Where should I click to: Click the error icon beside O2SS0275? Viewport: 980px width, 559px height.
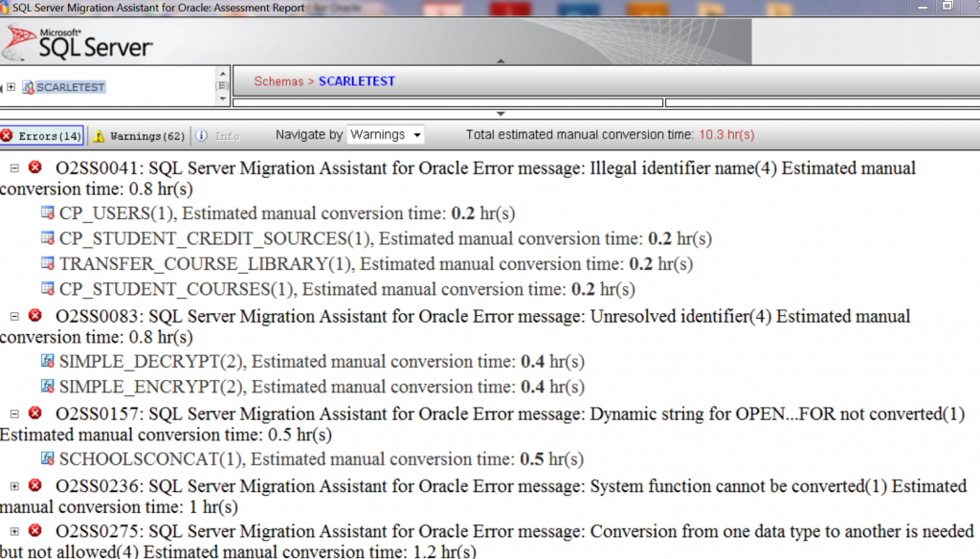pyautogui.click(x=35, y=531)
